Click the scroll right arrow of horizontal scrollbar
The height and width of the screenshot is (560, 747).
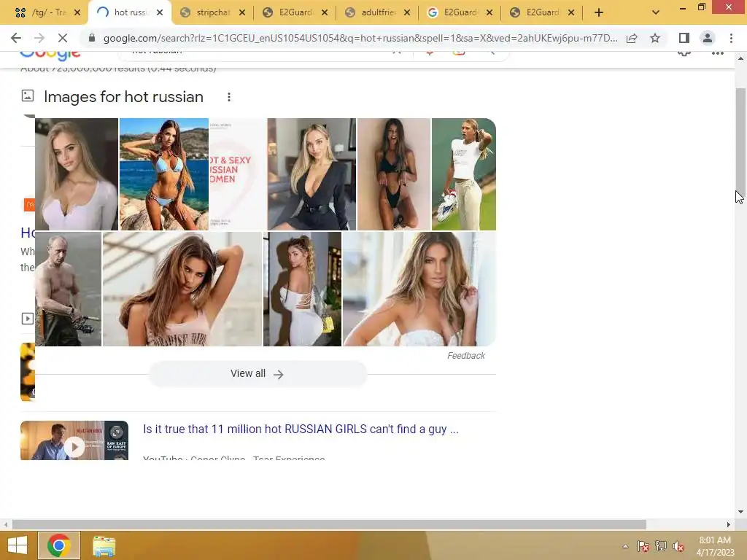coord(729,524)
